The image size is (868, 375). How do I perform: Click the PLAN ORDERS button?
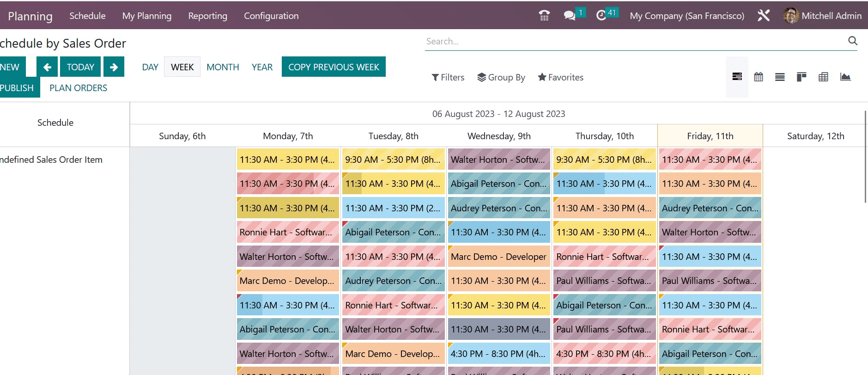click(79, 88)
